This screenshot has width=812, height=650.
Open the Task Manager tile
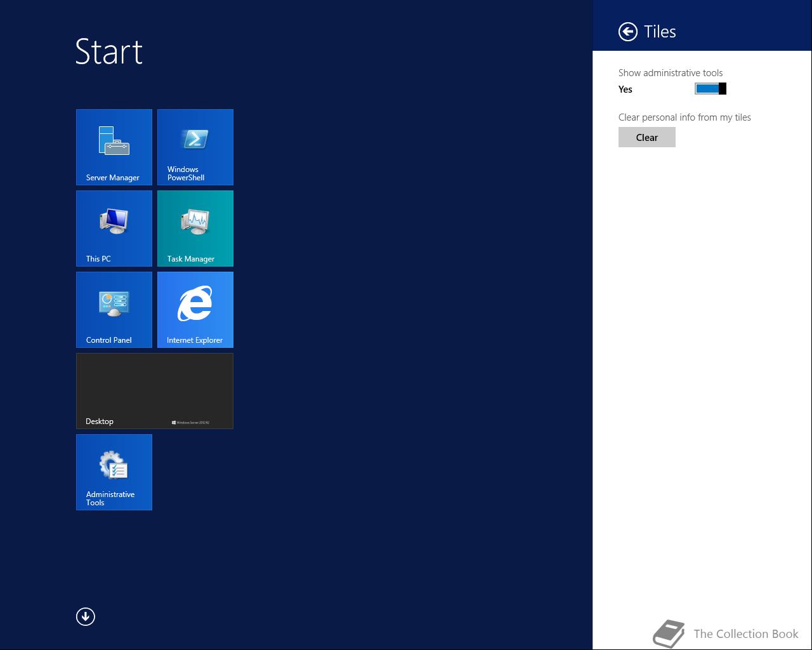click(x=195, y=229)
